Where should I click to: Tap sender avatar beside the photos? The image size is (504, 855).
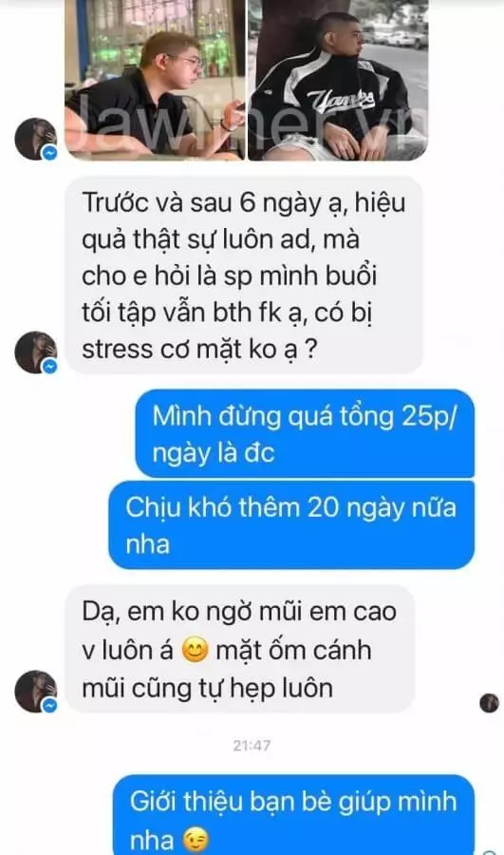[x=35, y=139]
